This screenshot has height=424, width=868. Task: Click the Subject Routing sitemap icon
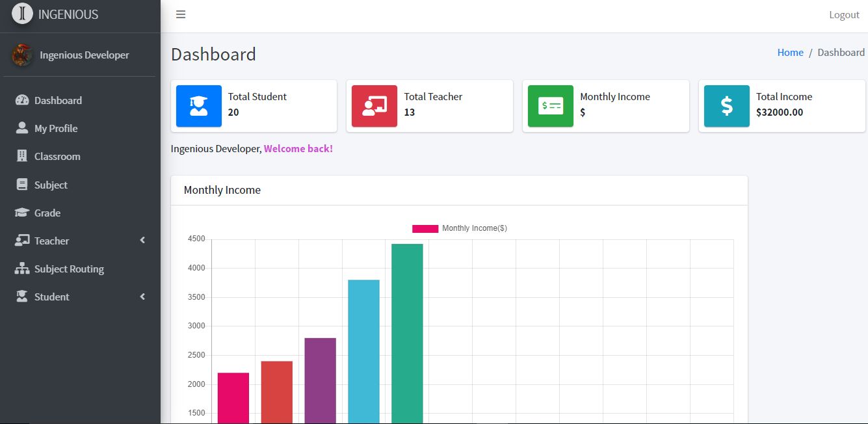coord(22,269)
